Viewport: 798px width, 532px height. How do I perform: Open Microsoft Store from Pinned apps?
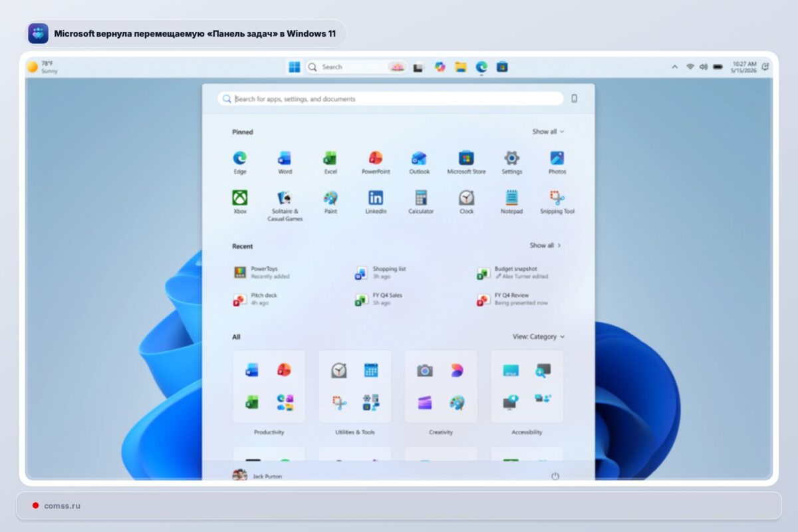(x=466, y=162)
